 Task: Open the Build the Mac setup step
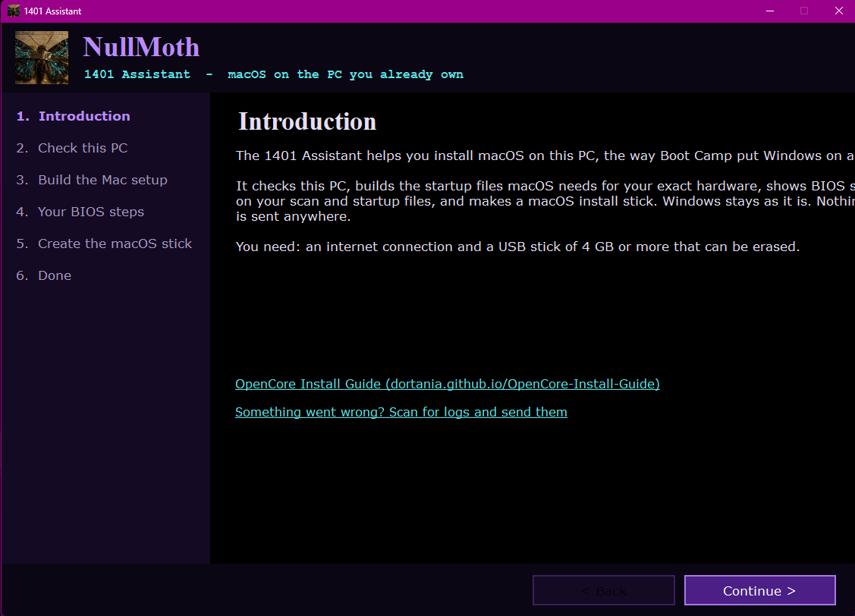pyautogui.click(x=92, y=180)
